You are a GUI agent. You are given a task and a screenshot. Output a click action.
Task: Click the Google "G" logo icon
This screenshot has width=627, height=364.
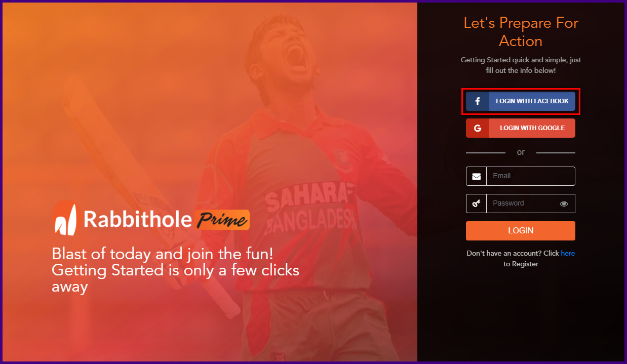[477, 128]
